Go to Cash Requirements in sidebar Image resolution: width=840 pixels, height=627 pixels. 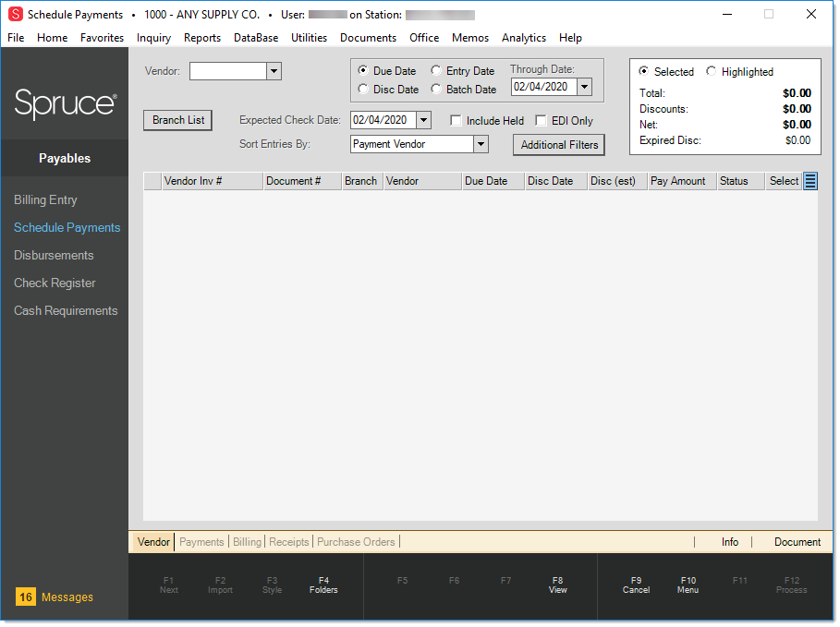pos(66,312)
